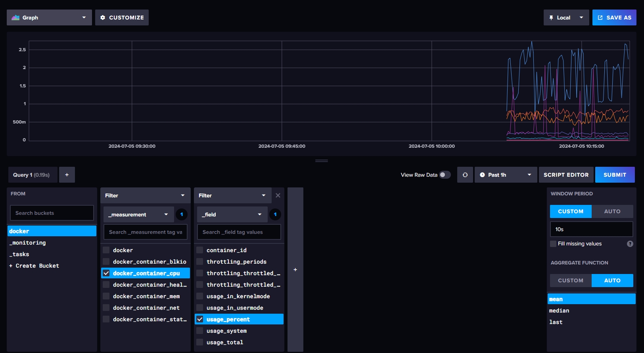This screenshot has height=353, width=644.
Task: Open help for Fill missing values
Action: (x=630, y=244)
